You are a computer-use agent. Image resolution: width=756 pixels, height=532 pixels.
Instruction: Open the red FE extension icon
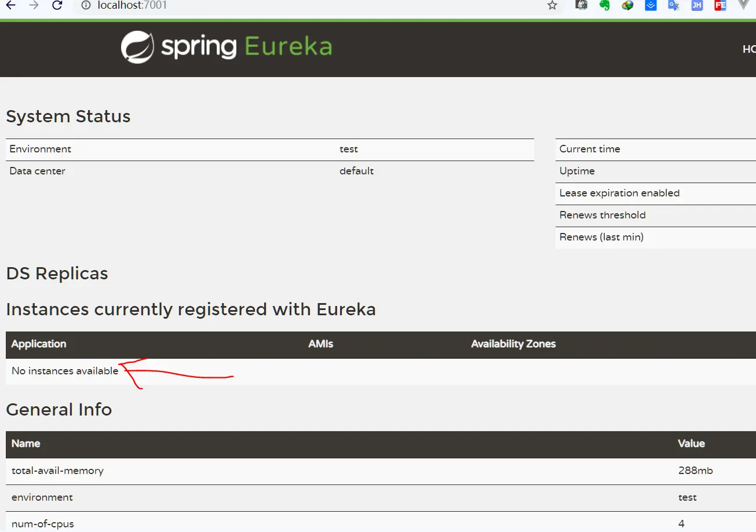click(720, 5)
